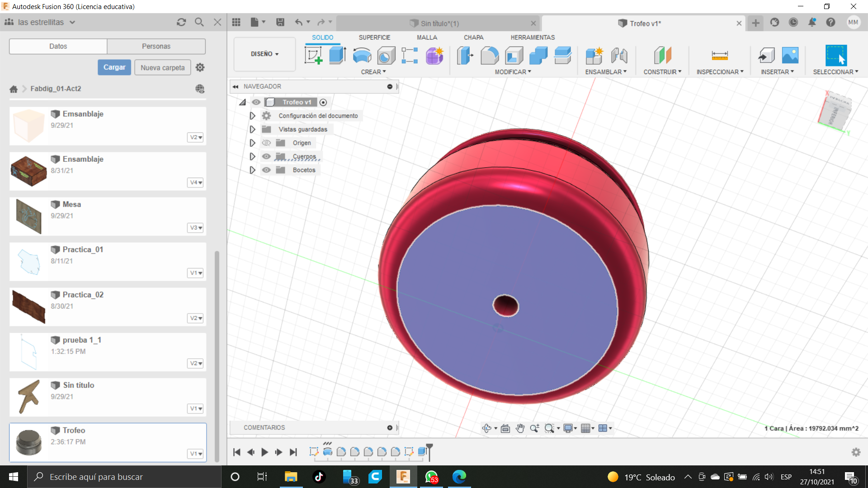Open the notifications bell
This screenshot has height=488, width=868.
point(812,22)
